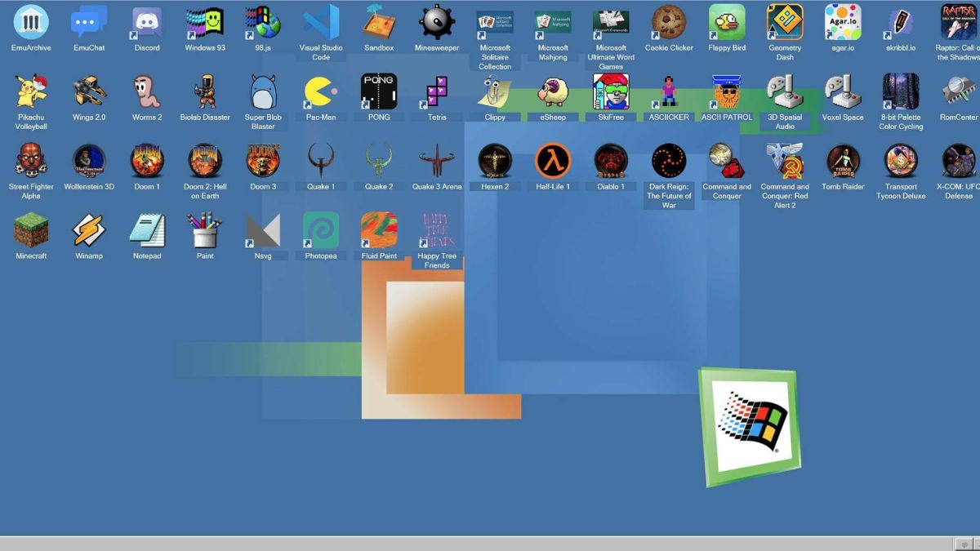
Task: Open 8-bit Palette Color Cycling
Action: tap(901, 91)
